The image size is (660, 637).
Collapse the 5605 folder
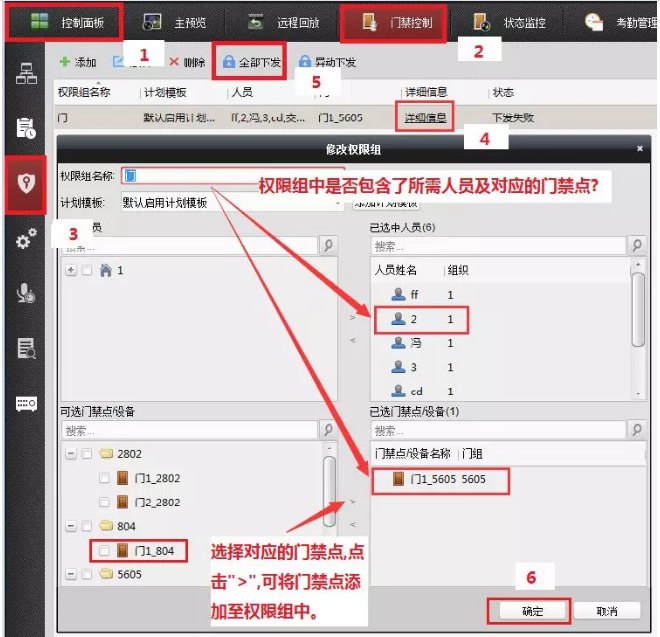71,574
